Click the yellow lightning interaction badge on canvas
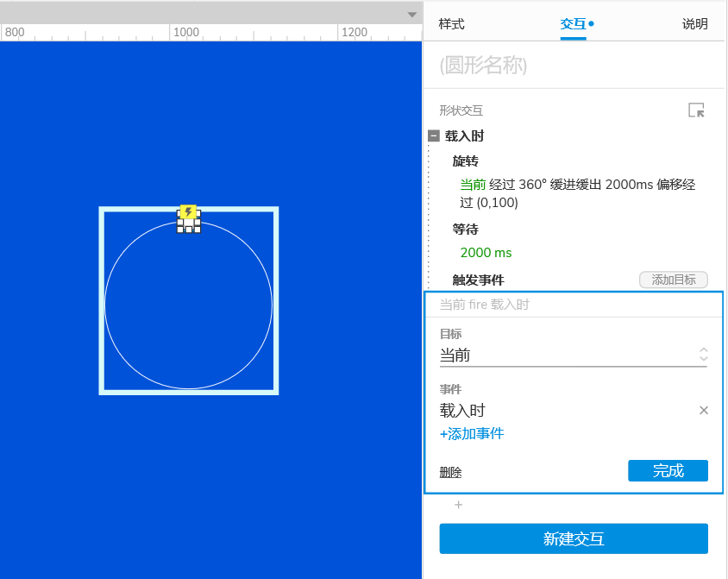The width and height of the screenshot is (728, 579). coord(188,211)
